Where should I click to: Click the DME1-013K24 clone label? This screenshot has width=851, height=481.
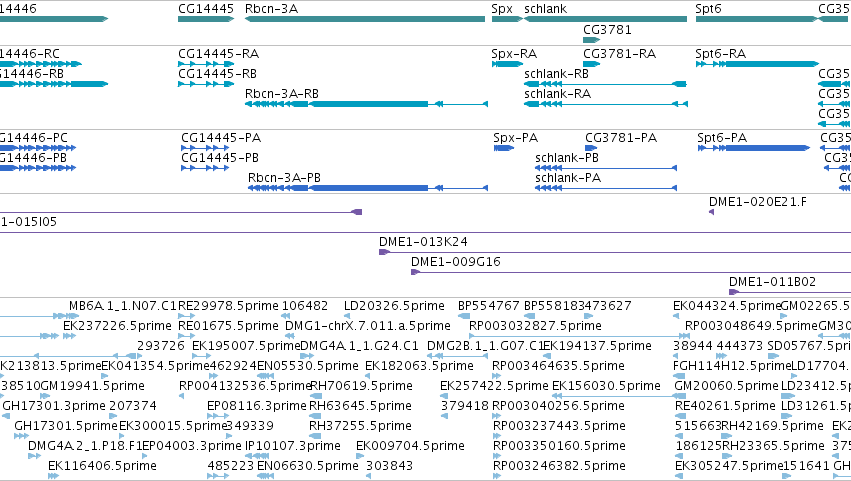click(423, 242)
